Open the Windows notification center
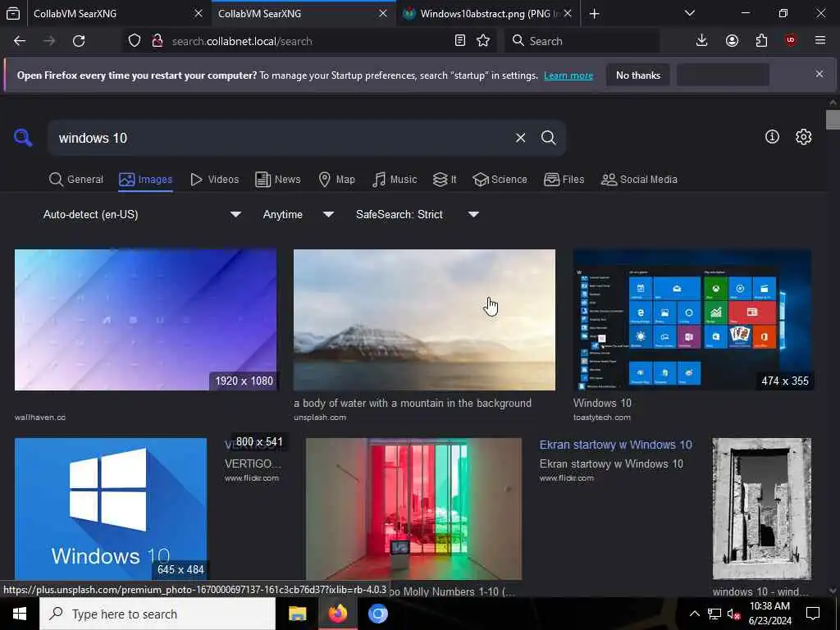 pyautogui.click(x=813, y=614)
